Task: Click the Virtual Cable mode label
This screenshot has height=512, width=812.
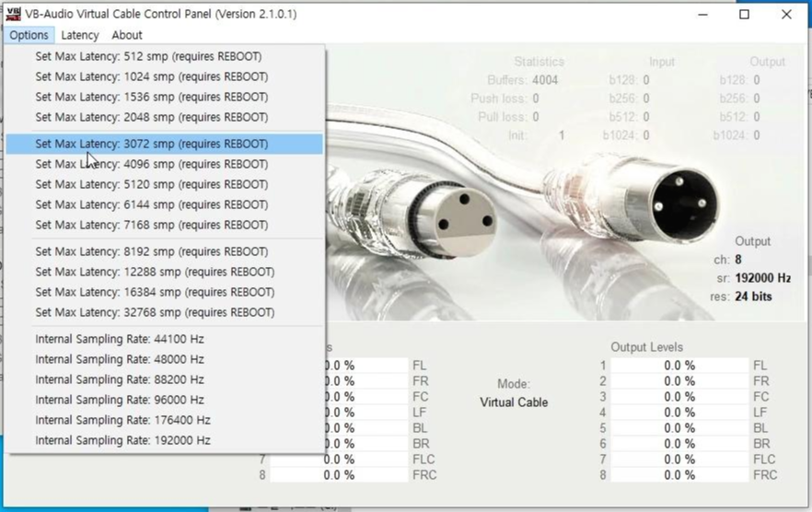Action: (514, 402)
